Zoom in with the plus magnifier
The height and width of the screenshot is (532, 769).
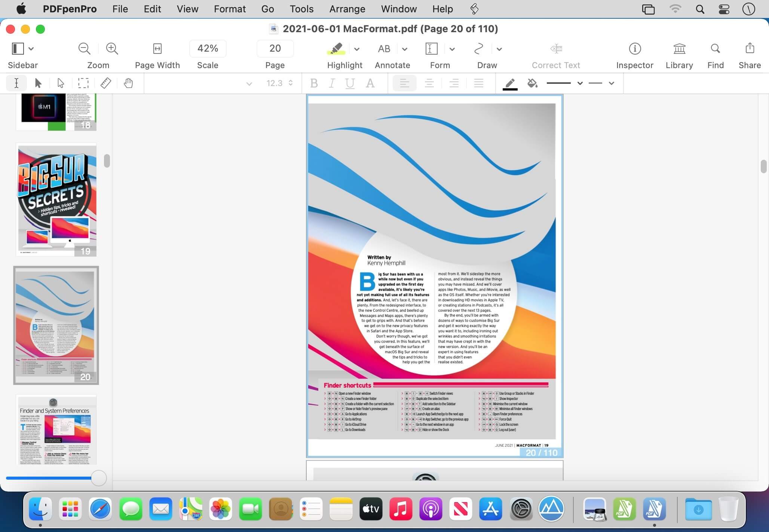click(112, 49)
